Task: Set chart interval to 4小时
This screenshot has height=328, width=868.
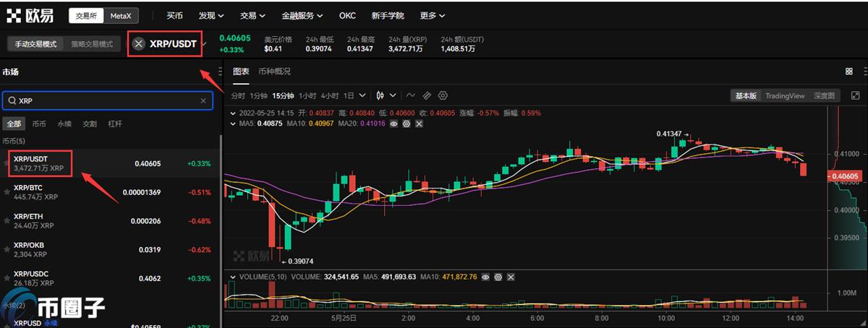Action: tap(330, 95)
